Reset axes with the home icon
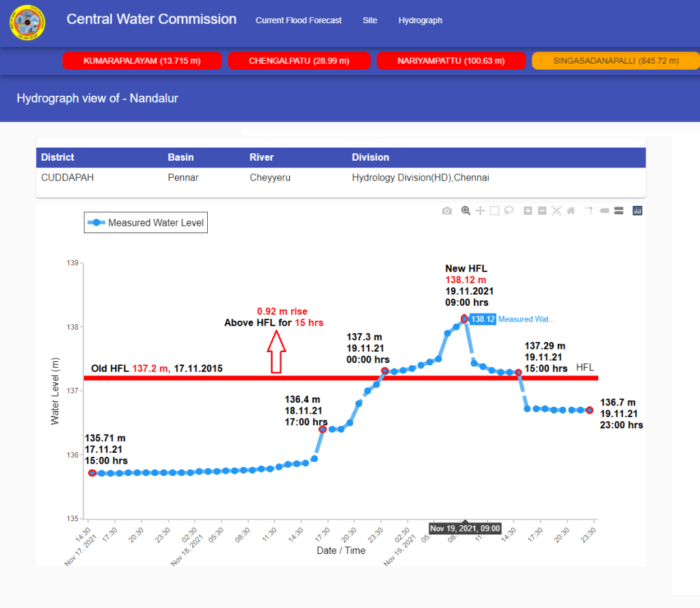This screenshot has width=700, height=608. point(571,211)
